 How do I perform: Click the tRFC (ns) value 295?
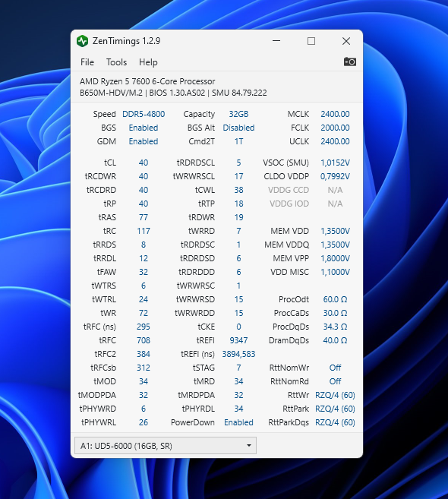(x=144, y=327)
